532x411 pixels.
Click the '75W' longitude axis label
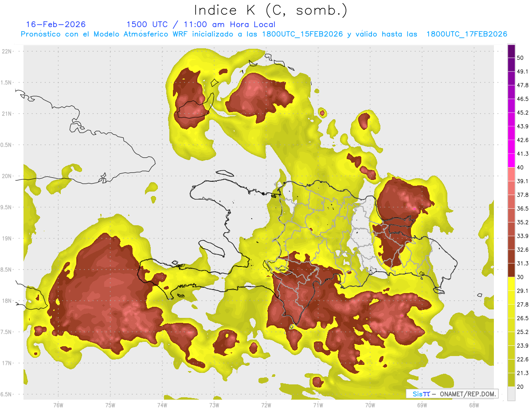tap(110, 405)
